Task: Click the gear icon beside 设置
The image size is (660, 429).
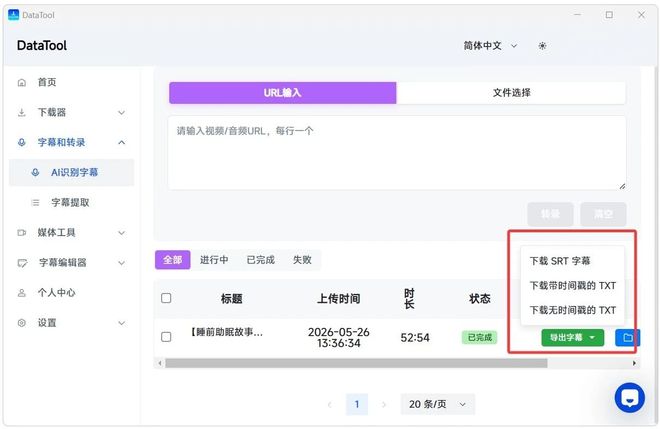Action: (x=22, y=323)
